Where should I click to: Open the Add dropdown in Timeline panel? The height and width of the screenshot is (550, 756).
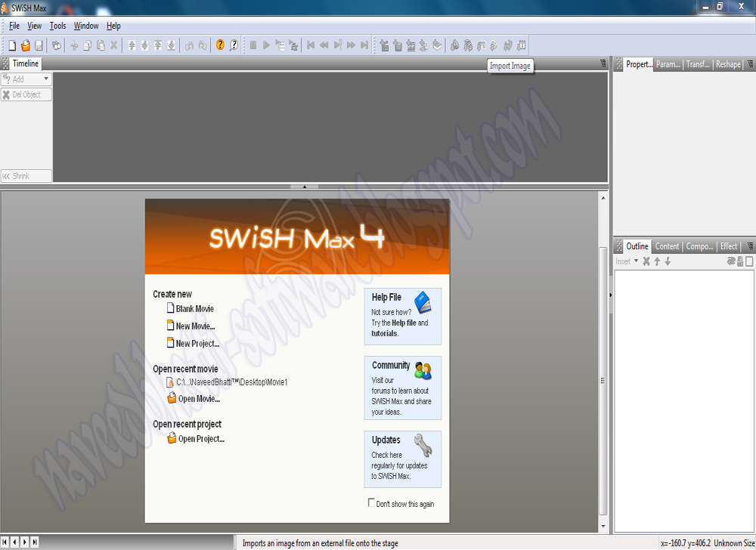[26, 79]
